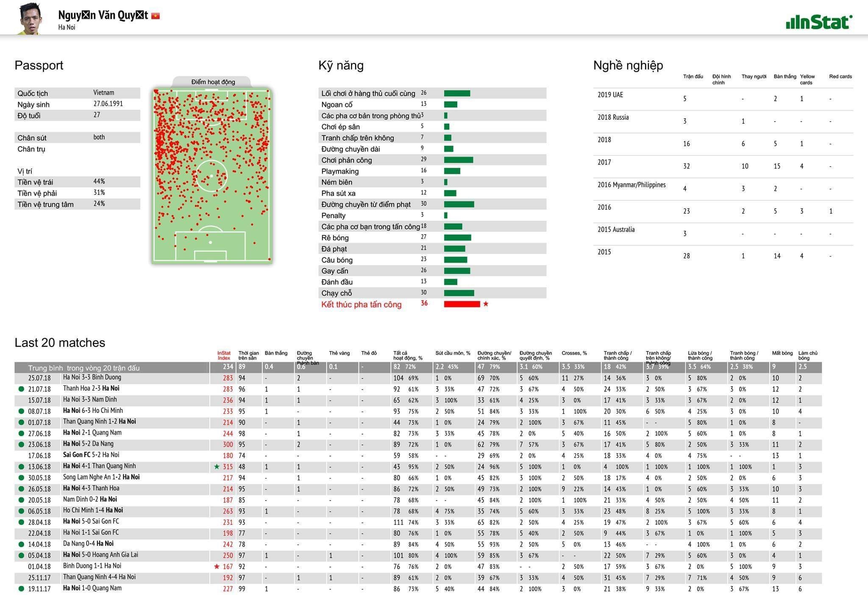
Task: Click the green Chơi phản công skill bar
Action: (x=458, y=160)
